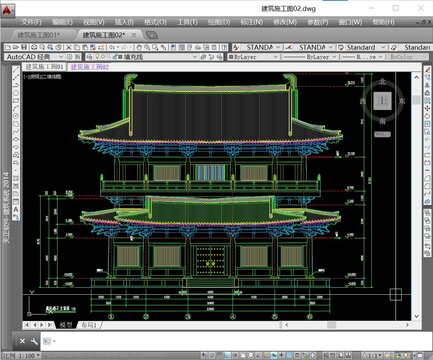Screen dimensions: 433x360
Task: Click the ViewCube 上 top face
Action: (x=382, y=101)
